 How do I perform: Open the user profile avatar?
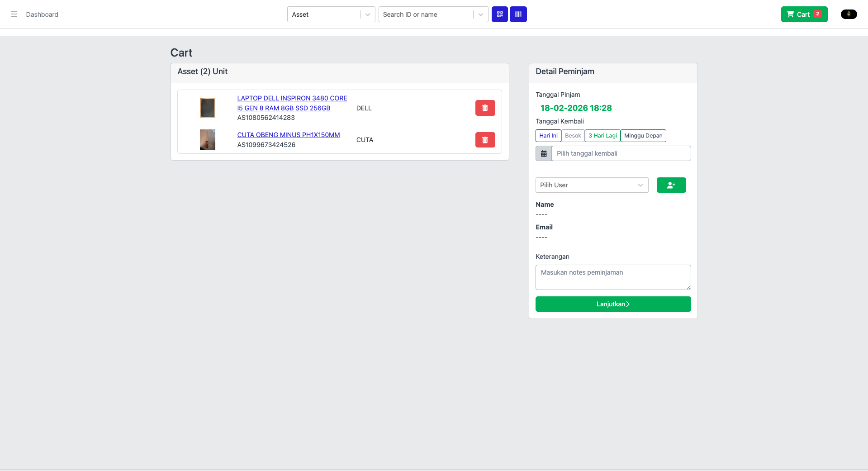tap(849, 14)
